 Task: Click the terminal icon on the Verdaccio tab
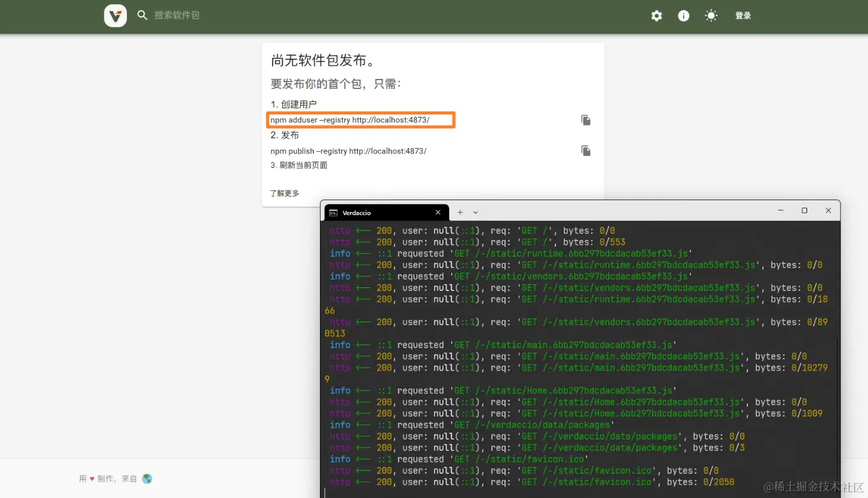[x=334, y=213]
